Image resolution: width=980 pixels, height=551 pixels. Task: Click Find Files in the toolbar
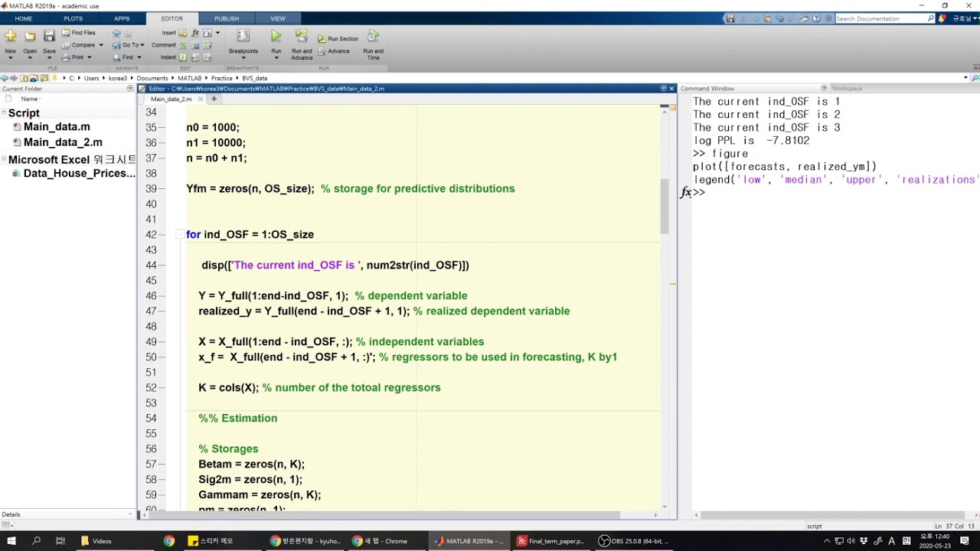pos(78,33)
